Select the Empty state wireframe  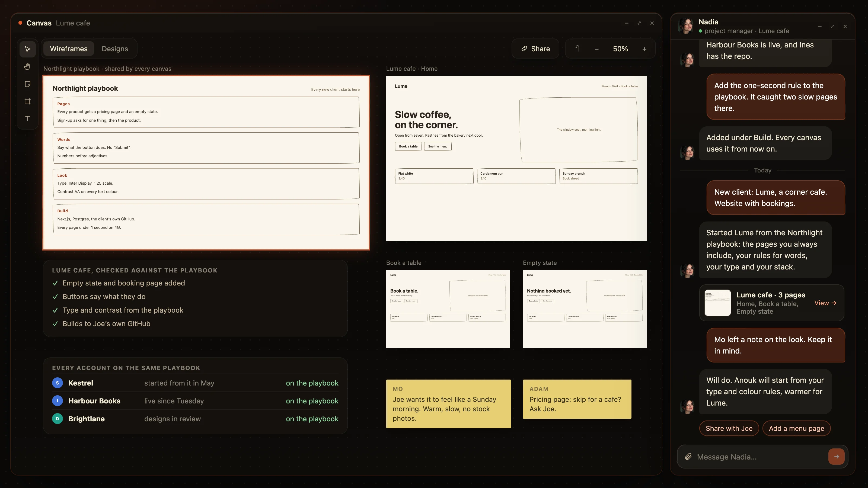click(585, 309)
